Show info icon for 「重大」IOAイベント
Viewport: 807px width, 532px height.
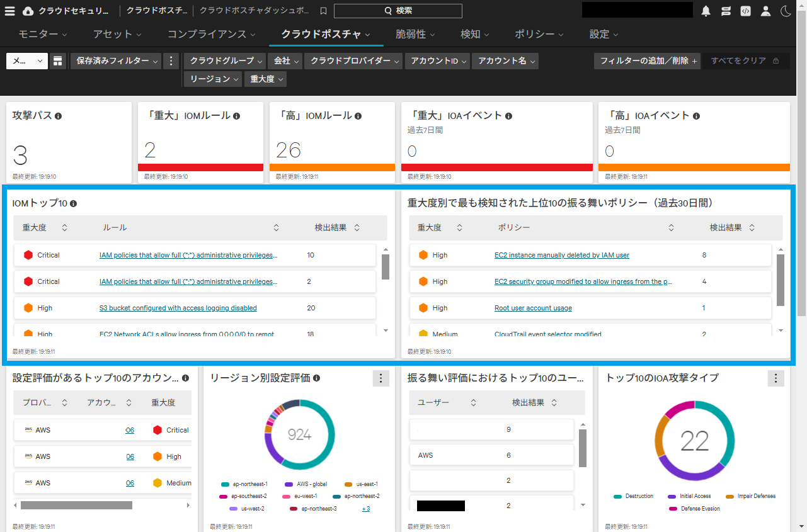coord(508,116)
